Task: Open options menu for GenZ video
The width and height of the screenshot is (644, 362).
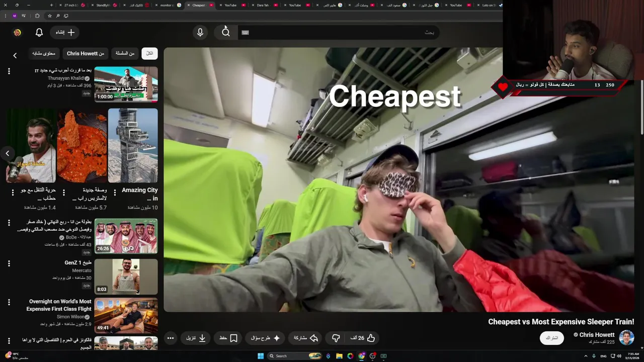Action: 9,263
